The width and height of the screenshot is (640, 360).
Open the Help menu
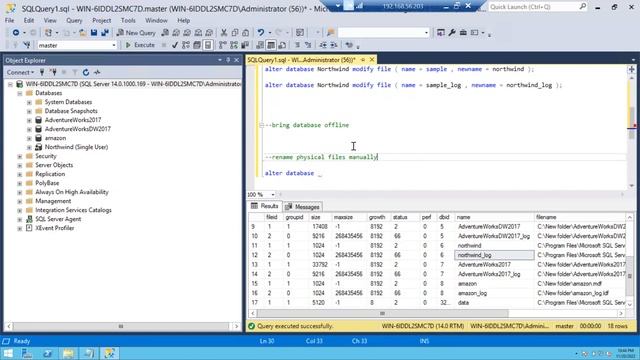pos(183,20)
